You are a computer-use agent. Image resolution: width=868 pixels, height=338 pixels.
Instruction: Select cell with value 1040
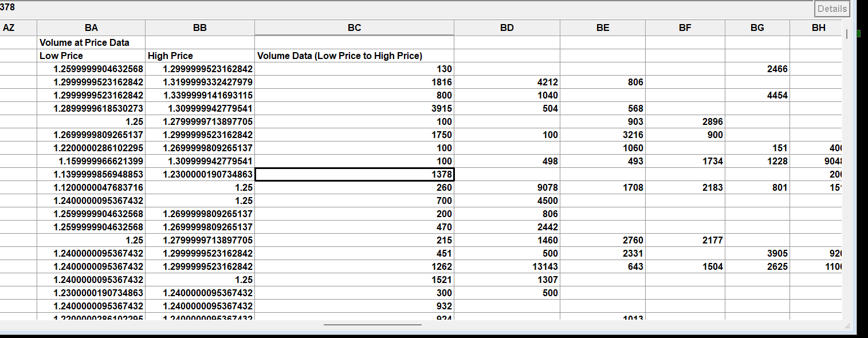coord(507,95)
